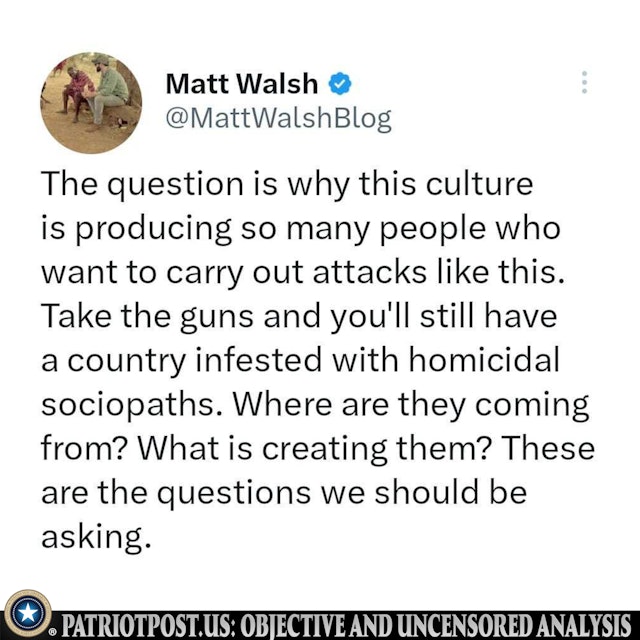Viewport: 640px width, 640px height.
Task: Click the blue verified checkmark badge
Action: pos(340,84)
